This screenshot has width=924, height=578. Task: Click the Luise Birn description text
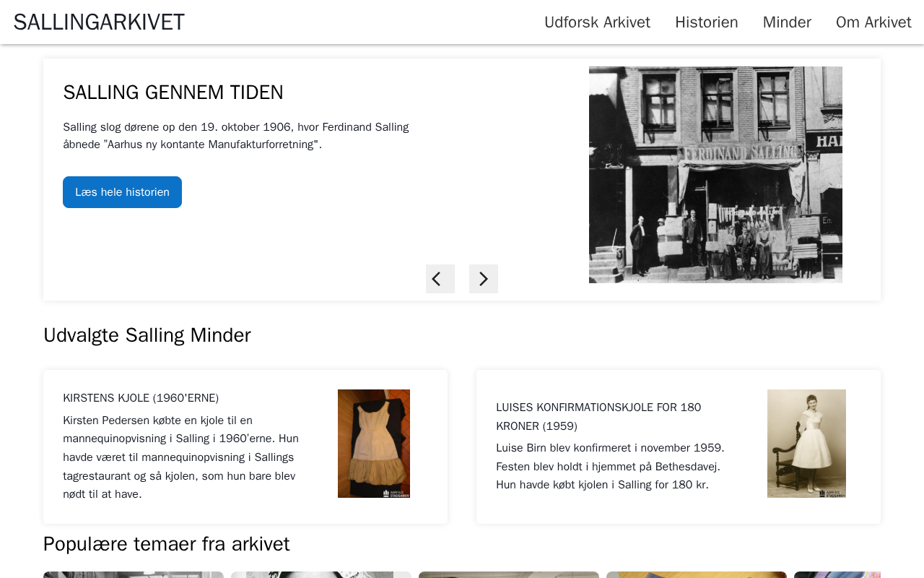coord(610,467)
